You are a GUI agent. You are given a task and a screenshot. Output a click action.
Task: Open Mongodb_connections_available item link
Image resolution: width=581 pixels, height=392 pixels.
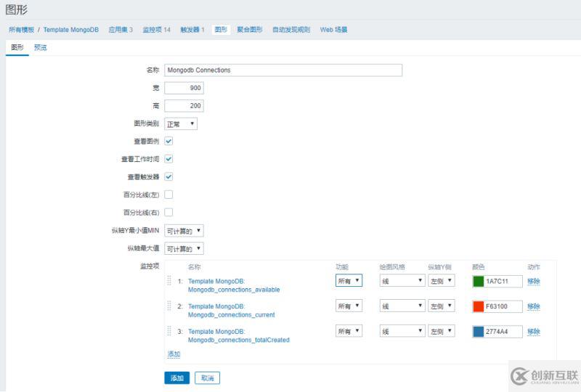click(x=234, y=285)
